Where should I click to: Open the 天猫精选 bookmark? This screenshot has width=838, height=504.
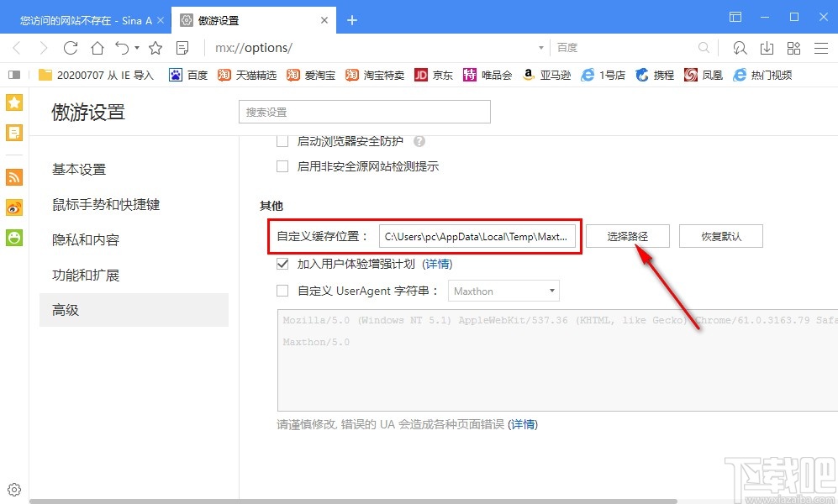(247, 76)
